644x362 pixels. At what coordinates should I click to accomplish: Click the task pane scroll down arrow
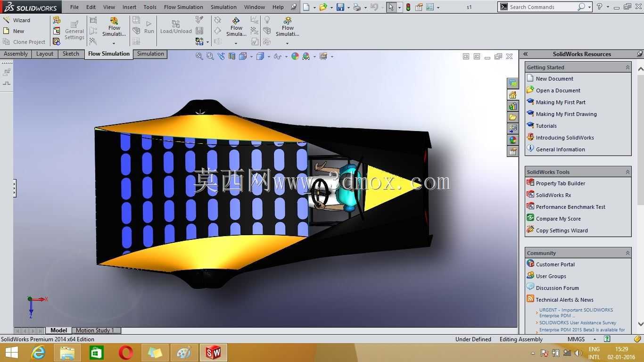coord(641,324)
